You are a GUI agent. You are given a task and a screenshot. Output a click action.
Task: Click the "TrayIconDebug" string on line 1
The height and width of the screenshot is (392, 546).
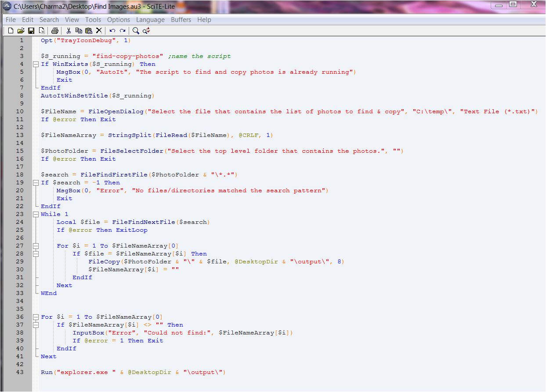point(88,40)
